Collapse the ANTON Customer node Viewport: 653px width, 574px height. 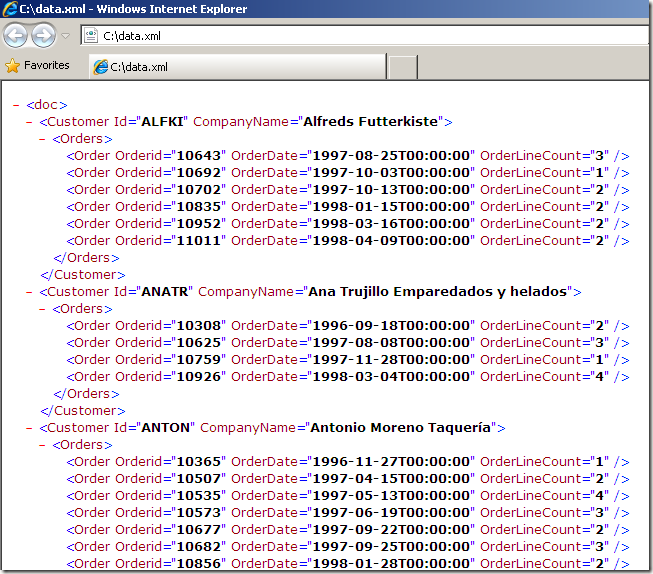click(x=29, y=428)
